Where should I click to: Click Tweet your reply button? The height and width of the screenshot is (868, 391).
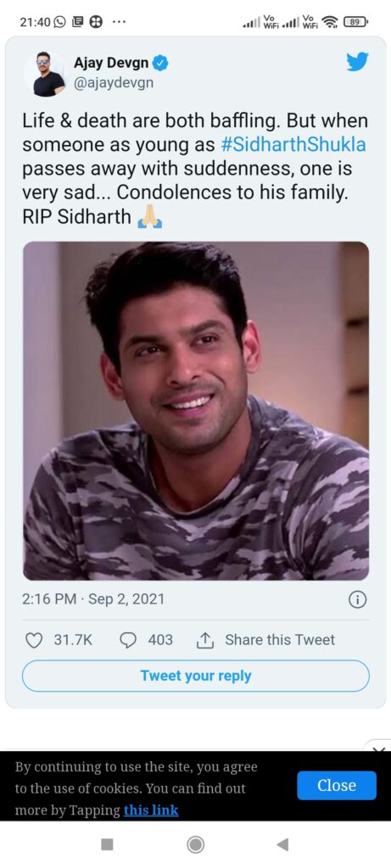195,676
